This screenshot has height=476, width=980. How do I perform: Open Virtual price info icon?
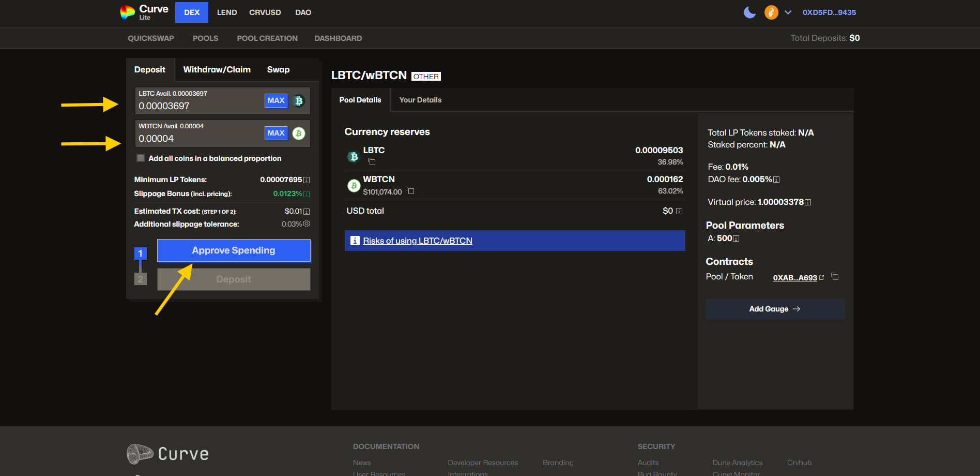pyautogui.click(x=808, y=202)
